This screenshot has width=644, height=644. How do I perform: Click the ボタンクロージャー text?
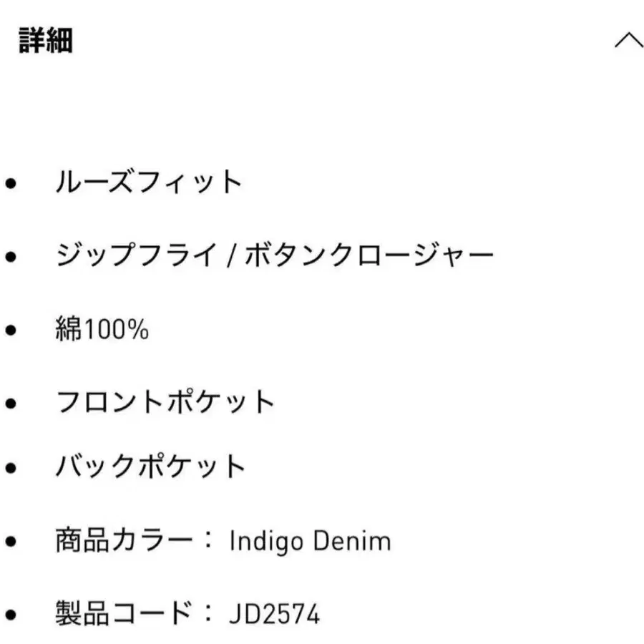pyautogui.click(x=369, y=255)
